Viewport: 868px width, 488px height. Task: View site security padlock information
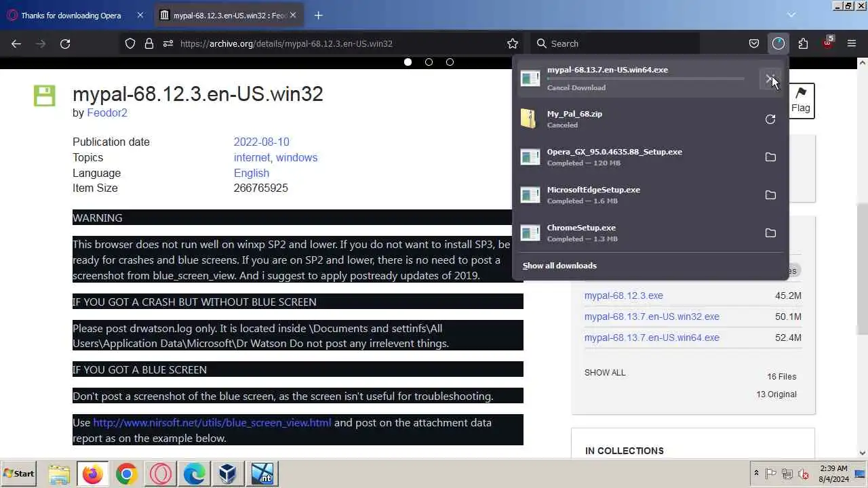149,43
